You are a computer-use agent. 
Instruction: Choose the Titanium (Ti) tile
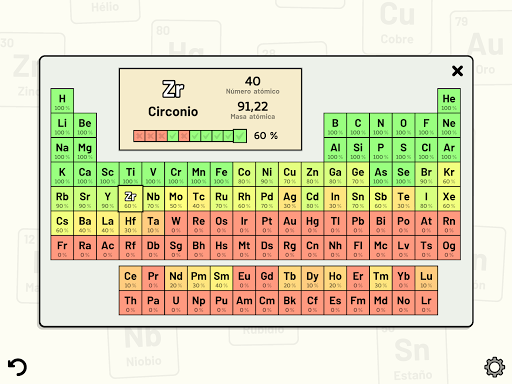tap(130, 174)
